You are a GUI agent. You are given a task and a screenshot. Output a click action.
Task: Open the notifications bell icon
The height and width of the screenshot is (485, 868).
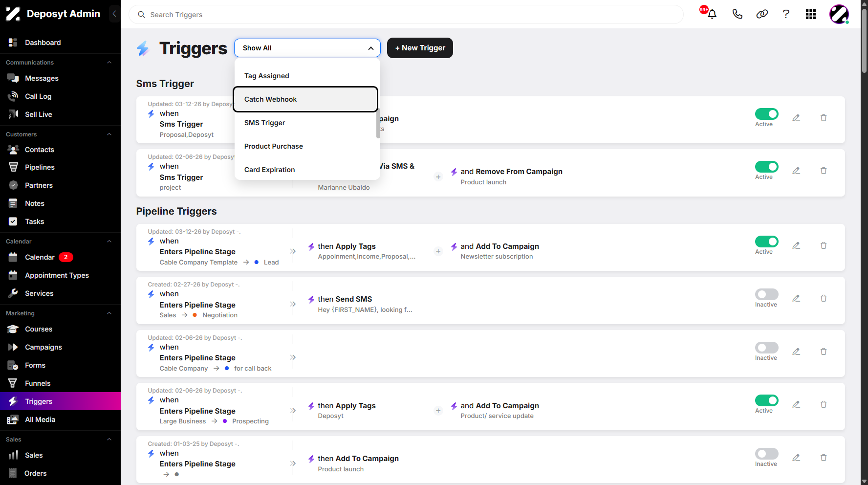click(x=712, y=14)
